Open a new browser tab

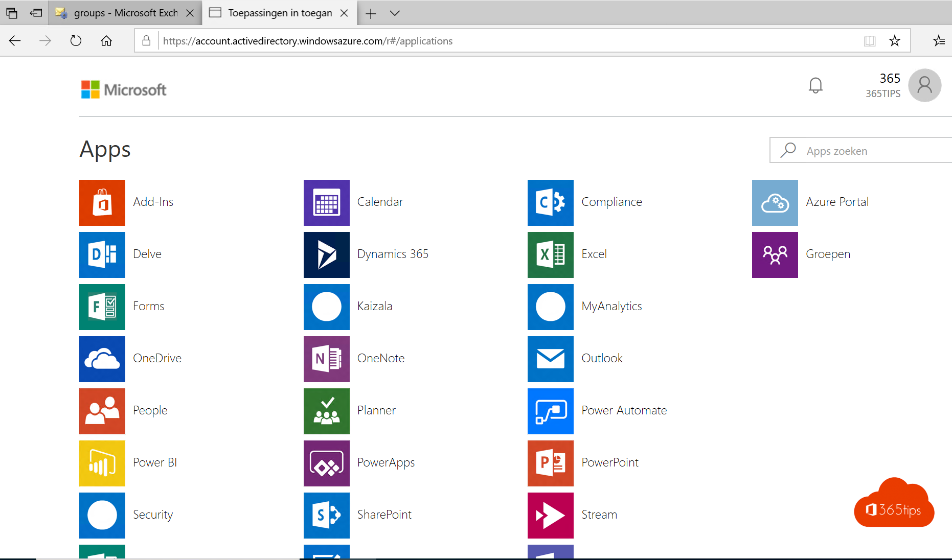(x=371, y=13)
